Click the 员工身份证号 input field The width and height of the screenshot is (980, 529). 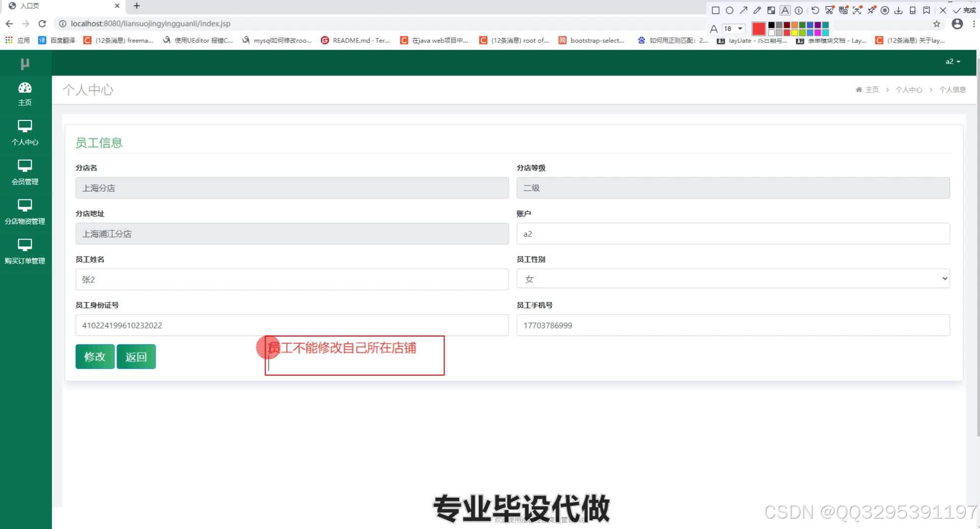292,325
